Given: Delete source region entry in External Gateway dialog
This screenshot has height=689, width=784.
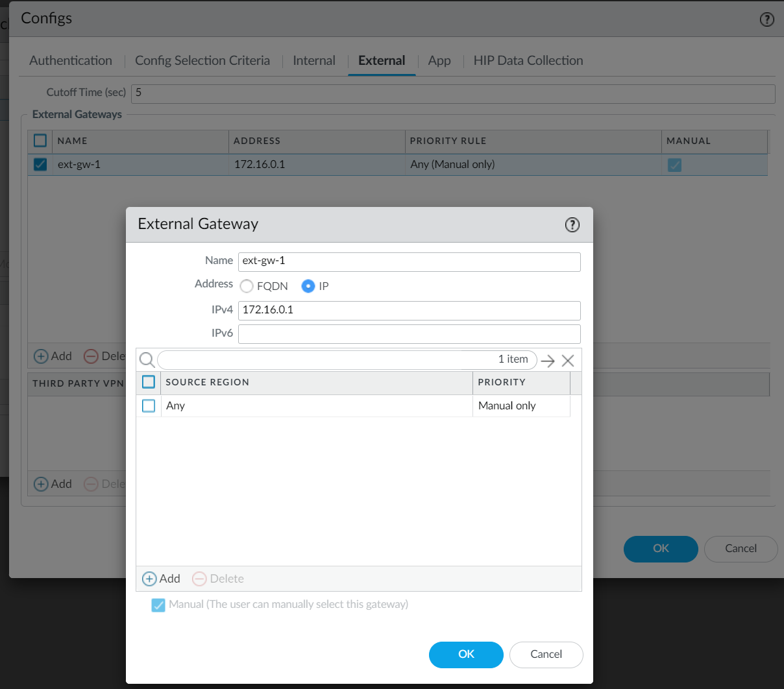Looking at the screenshot, I should [218, 579].
